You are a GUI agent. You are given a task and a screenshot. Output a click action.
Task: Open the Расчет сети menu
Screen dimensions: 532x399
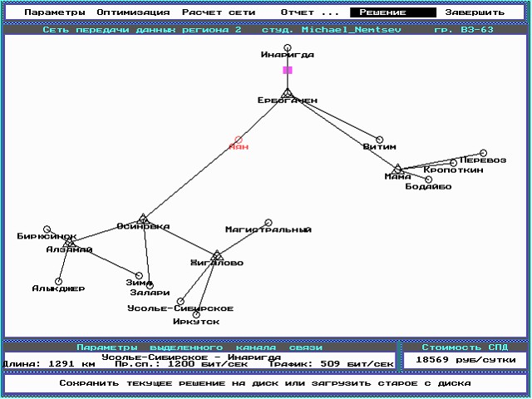click(x=219, y=12)
